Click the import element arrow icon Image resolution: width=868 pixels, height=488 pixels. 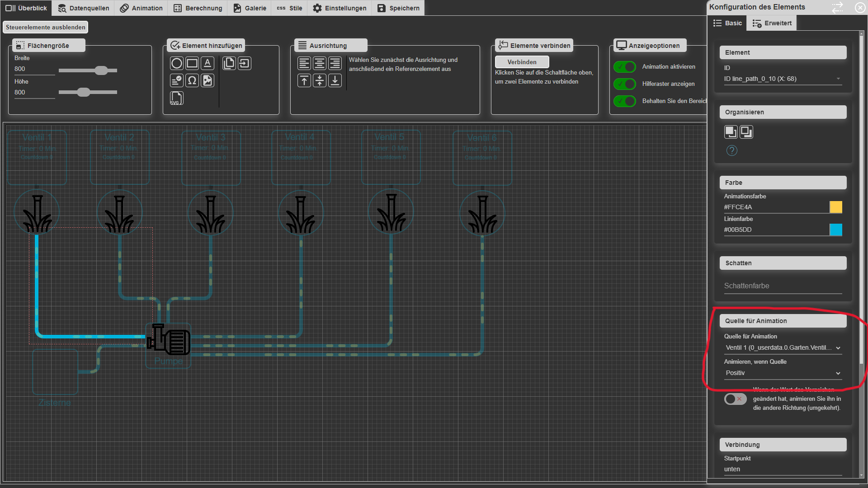point(245,63)
